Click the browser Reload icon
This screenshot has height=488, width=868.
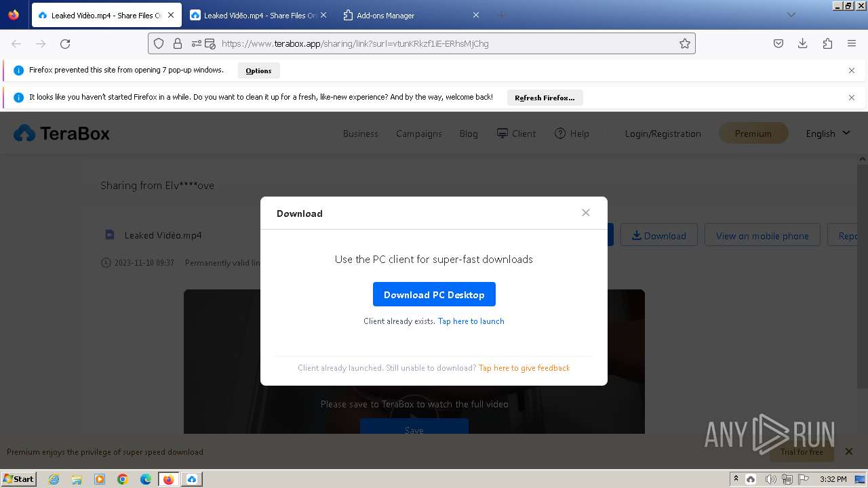[65, 43]
